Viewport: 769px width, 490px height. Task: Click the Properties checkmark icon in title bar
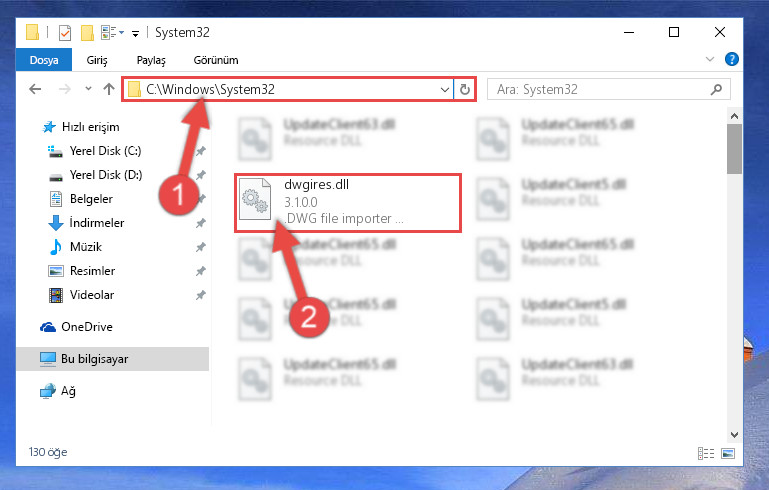65,33
